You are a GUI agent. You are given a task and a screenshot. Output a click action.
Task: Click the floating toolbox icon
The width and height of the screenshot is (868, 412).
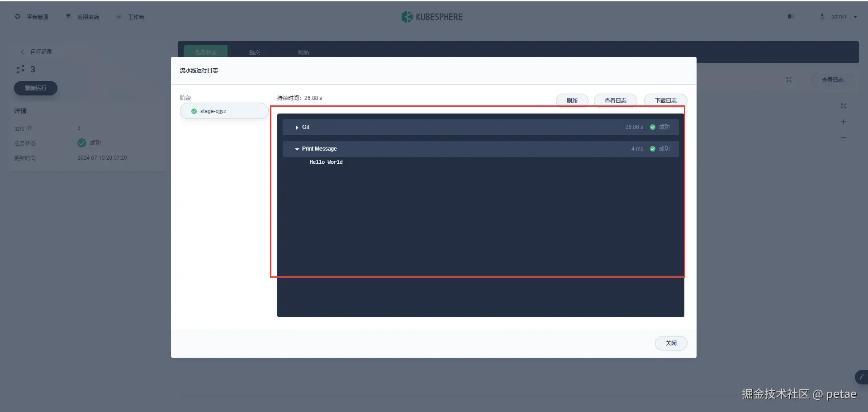pyautogui.click(x=861, y=377)
